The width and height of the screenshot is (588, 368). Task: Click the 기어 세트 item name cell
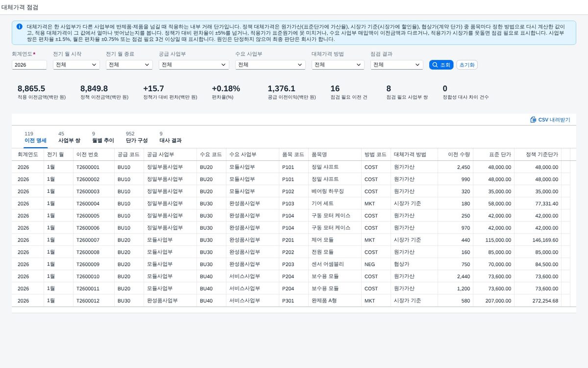pos(335,204)
